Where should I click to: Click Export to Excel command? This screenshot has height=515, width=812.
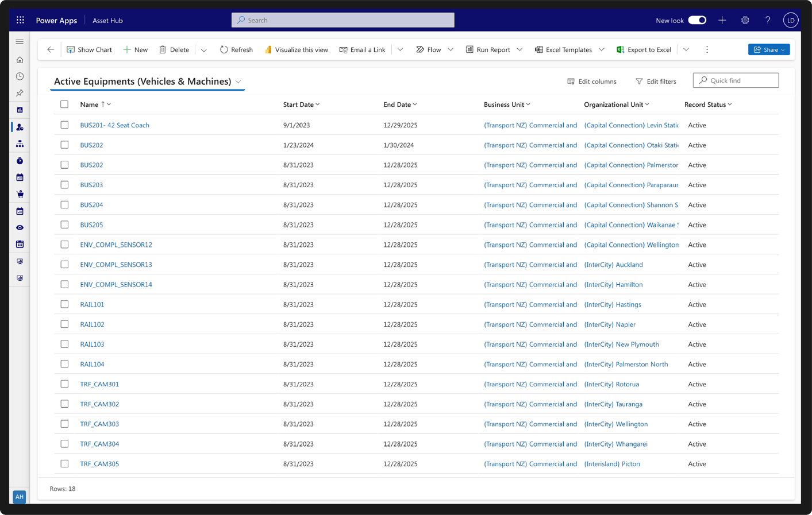tap(644, 50)
